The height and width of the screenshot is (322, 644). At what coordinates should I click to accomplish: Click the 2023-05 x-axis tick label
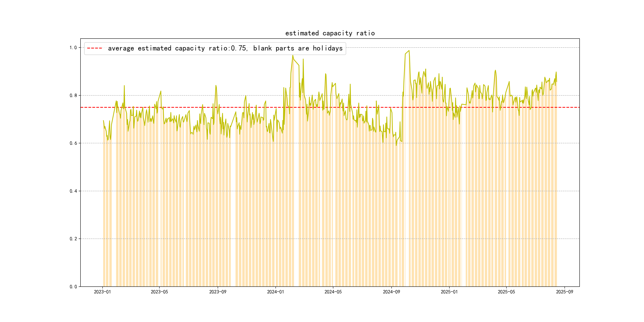point(159,292)
